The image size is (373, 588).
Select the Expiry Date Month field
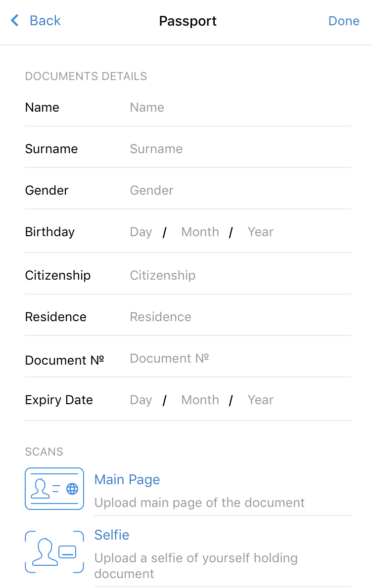(200, 400)
